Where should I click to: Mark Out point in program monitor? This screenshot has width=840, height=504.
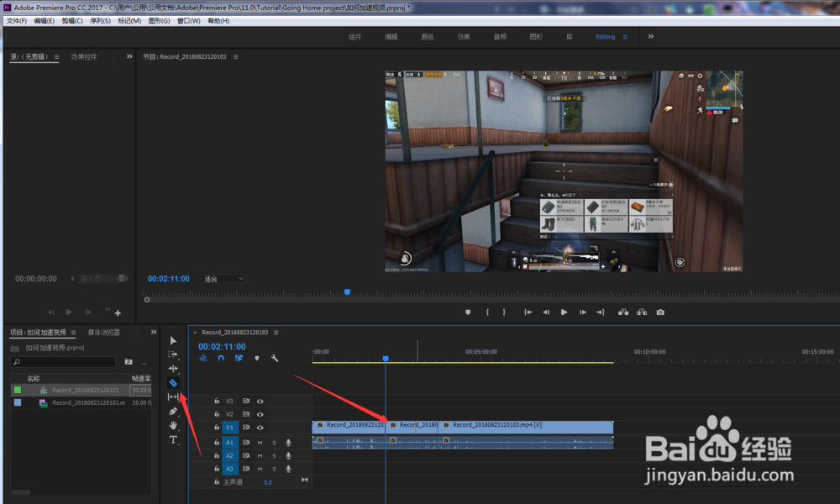coord(504,312)
